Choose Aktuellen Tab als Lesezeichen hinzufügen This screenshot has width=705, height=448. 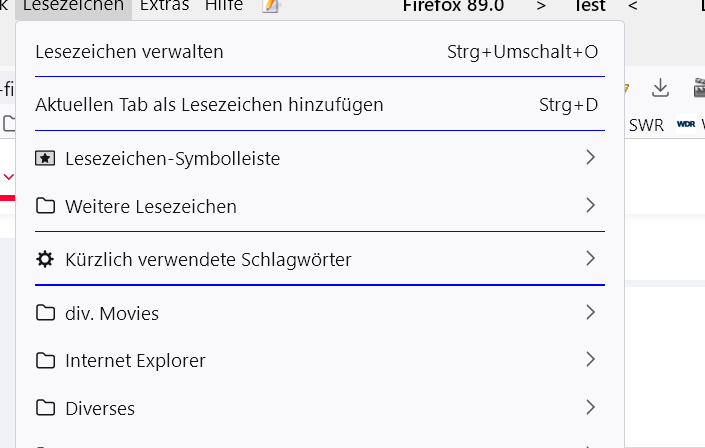[209, 104]
